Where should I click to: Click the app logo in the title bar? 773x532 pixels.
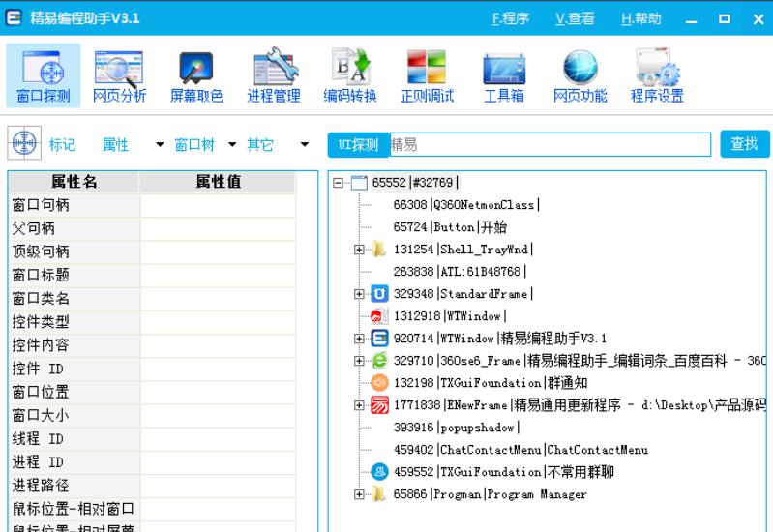[x=14, y=17]
